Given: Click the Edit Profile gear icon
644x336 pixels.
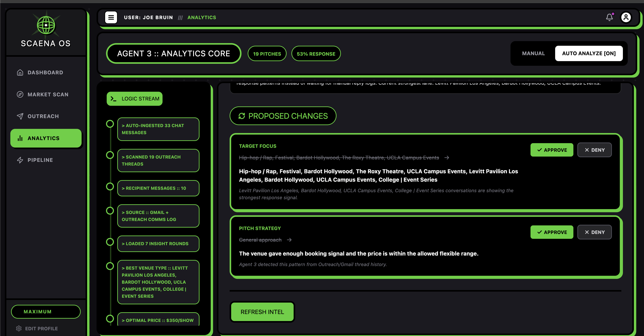Looking at the screenshot, I should 19,329.
